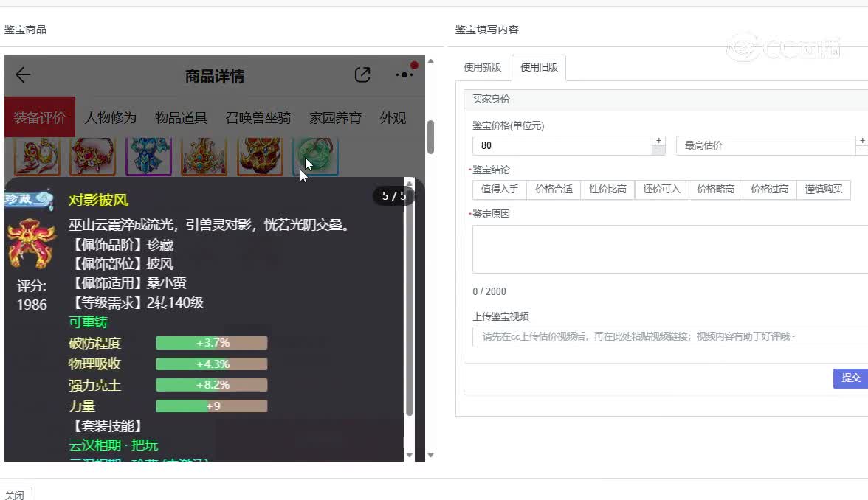This screenshot has width=868, height=500.
Task: Switch to 使用新版 tab
Action: tap(483, 68)
